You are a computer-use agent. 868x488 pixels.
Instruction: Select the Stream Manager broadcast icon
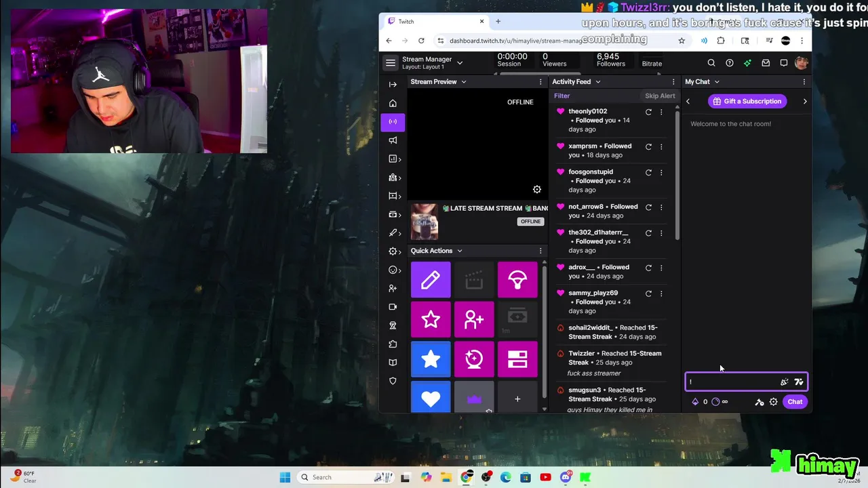pos(393,122)
